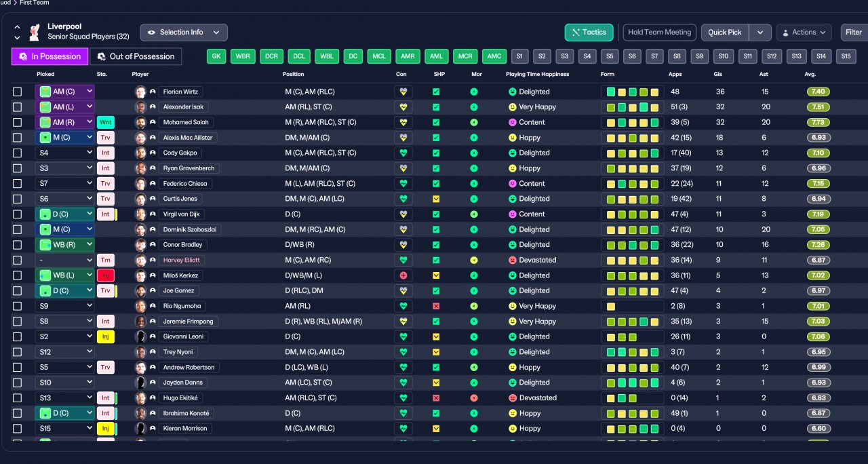868x464 pixels.
Task: Select Andrew Robertson's row checkbox
Action: pyautogui.click(x=18, y=367)
